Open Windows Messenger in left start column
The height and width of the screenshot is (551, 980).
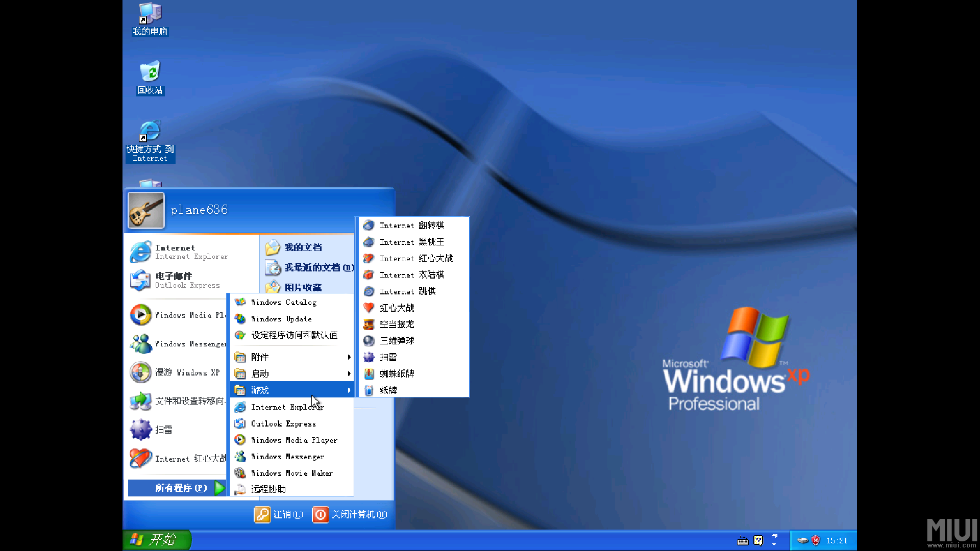(x=178, y=344)
